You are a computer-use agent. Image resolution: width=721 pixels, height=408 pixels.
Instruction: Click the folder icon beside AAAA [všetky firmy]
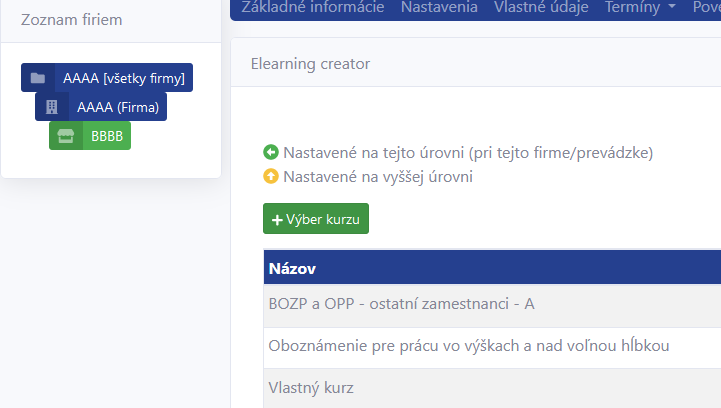coord(38,78)
